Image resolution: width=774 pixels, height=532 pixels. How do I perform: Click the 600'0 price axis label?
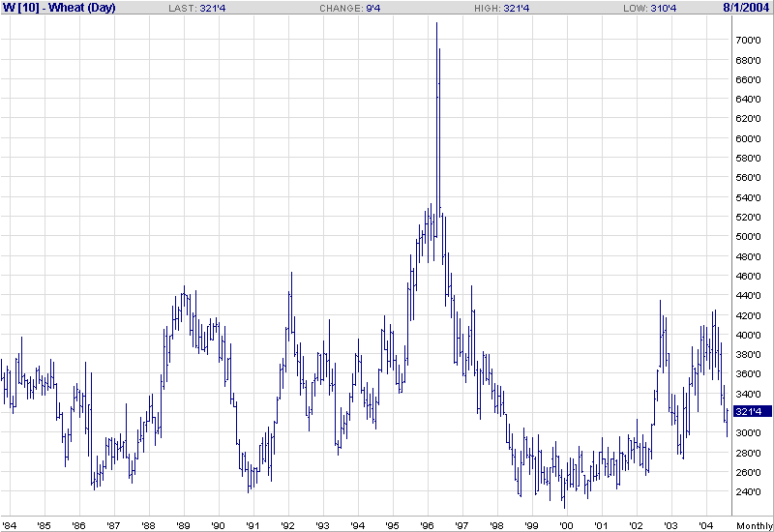[748, 138]
